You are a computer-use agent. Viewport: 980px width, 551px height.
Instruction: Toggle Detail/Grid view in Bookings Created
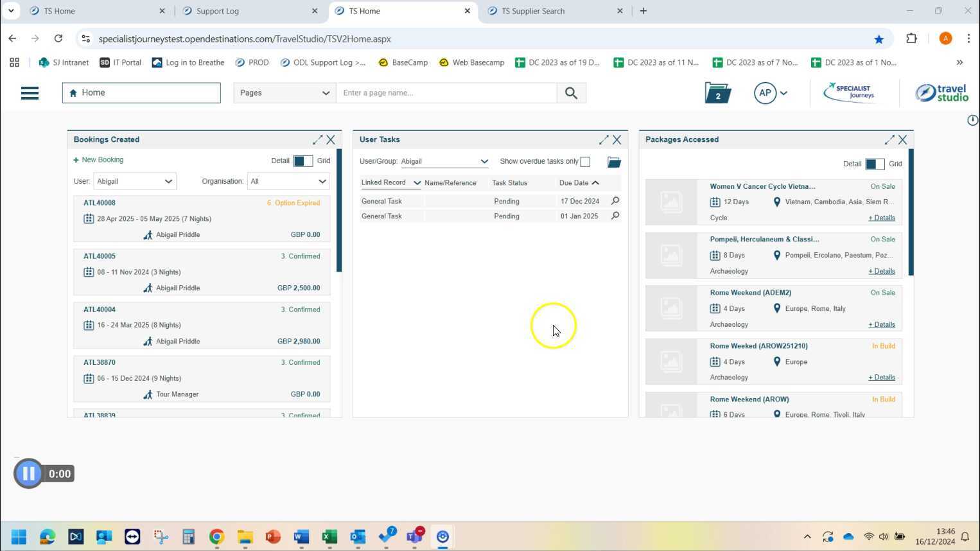[x=302, y=161]
